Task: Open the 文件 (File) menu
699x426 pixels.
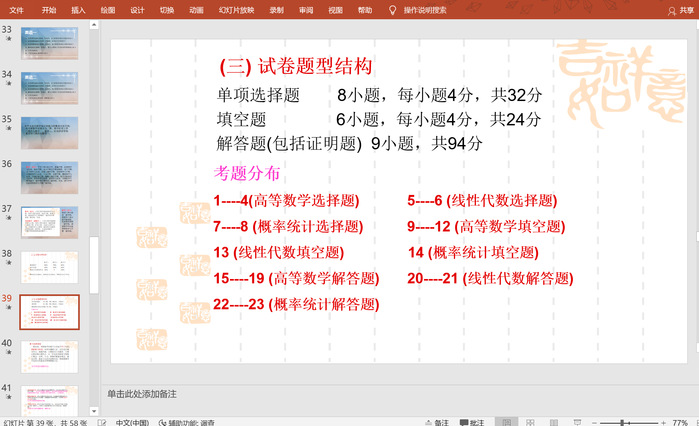Action: pos(17,9)
